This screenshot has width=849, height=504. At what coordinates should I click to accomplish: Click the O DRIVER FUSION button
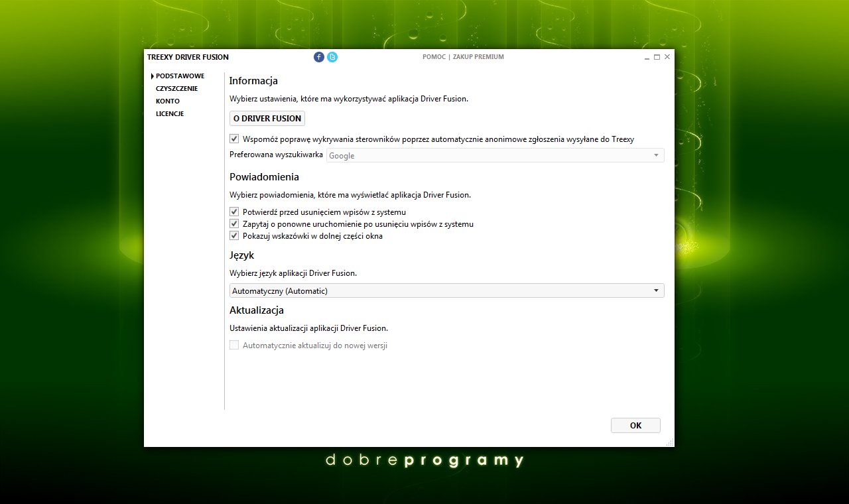pos(267,118)
